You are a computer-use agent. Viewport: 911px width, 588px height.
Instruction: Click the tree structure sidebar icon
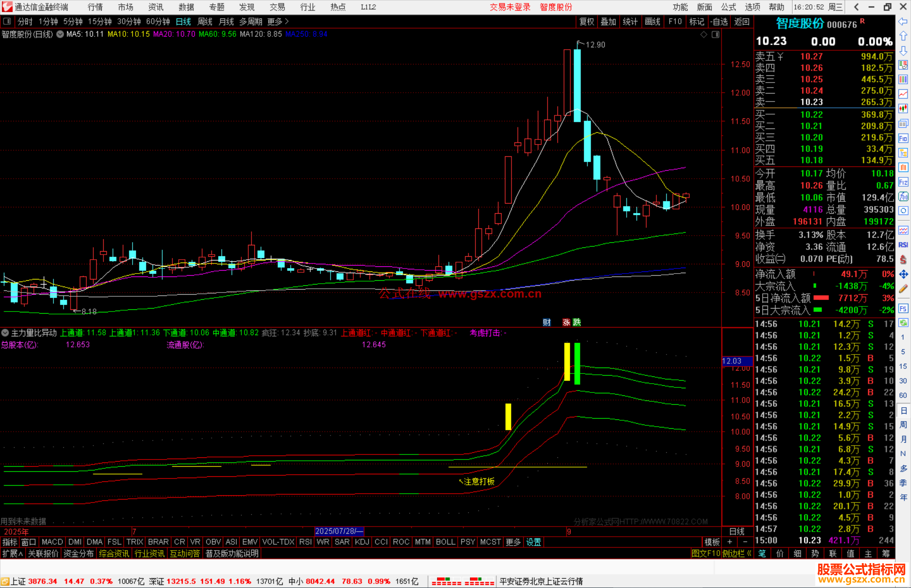click(x=903, y=153)
